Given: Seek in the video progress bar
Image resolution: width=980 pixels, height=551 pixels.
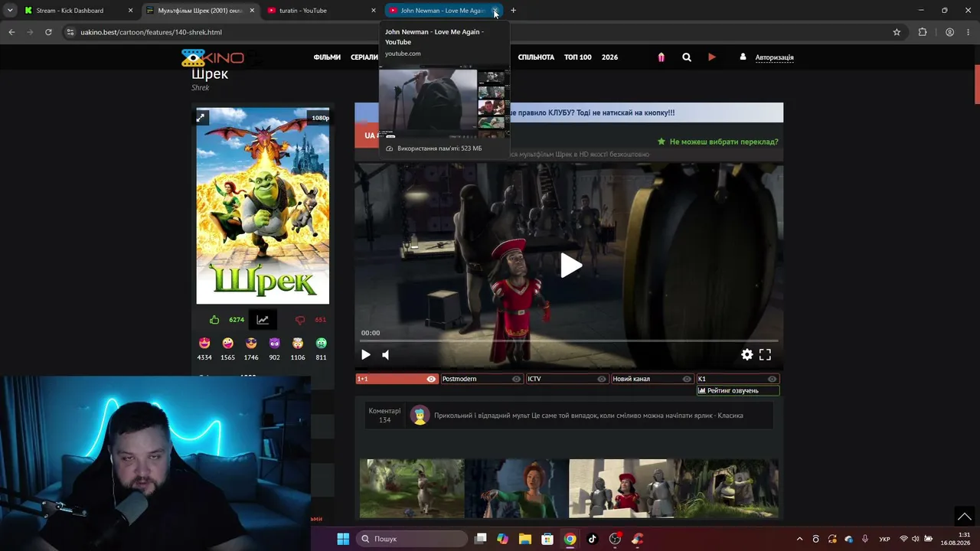Looking at the screenshot, I should click(570, 341).
